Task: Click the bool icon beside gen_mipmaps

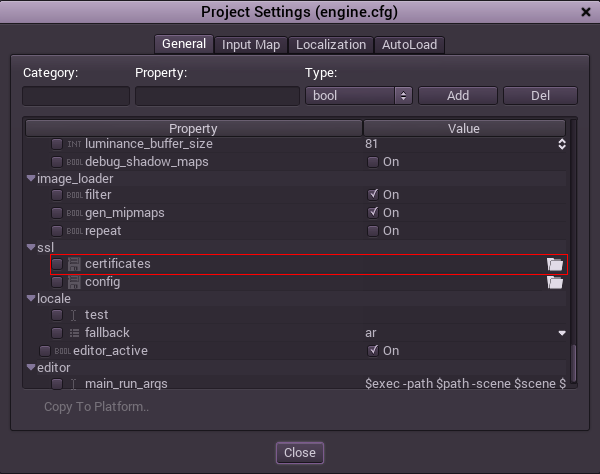Action: (74, 213)
